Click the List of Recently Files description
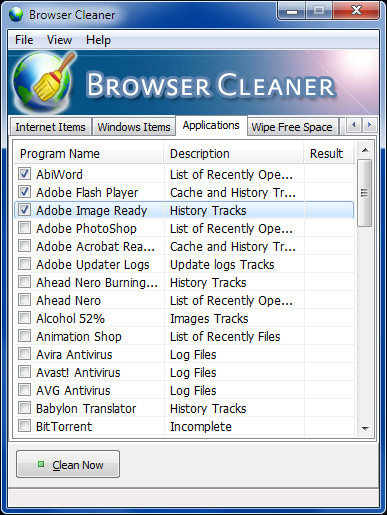Viewport: 387px width, 515px height. click(225, 337)
